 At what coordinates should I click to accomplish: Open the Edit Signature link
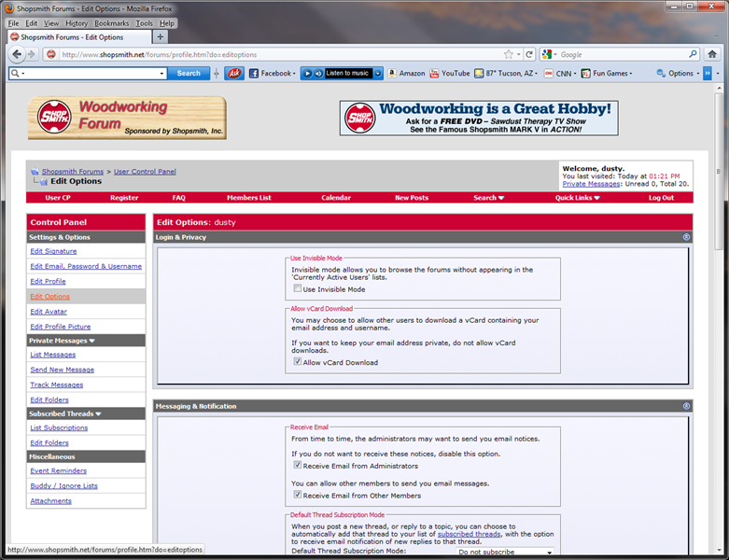53,251
